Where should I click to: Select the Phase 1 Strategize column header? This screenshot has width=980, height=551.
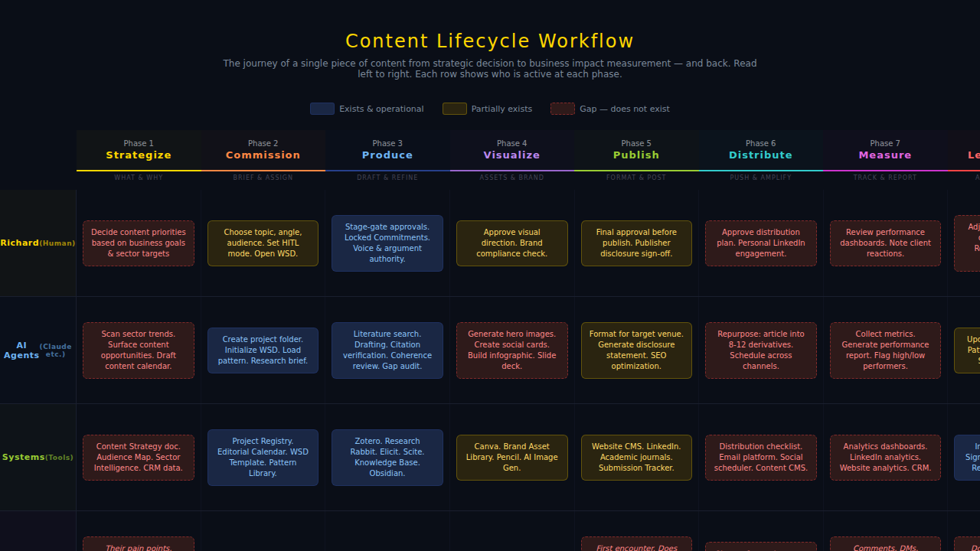click(x=139, y=150)
